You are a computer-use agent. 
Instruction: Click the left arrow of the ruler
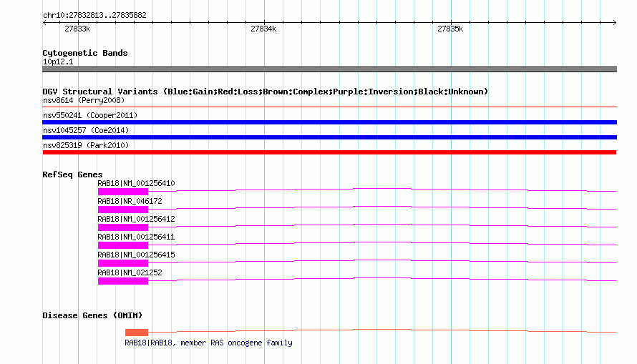[x=44, y=22]
